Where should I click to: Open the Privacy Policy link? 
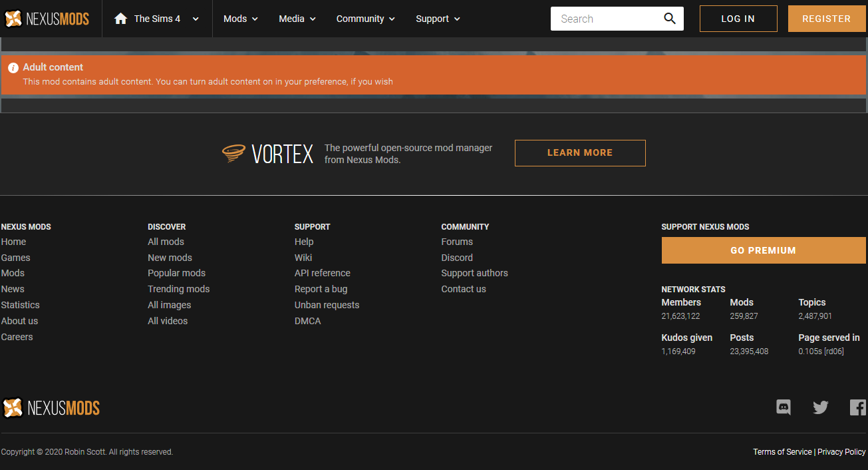[841, 452]
